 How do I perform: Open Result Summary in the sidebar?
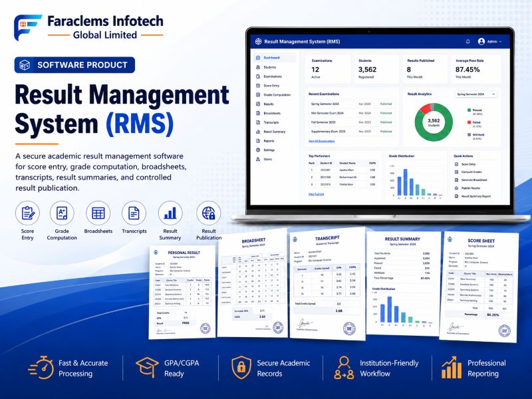[274, 131]
